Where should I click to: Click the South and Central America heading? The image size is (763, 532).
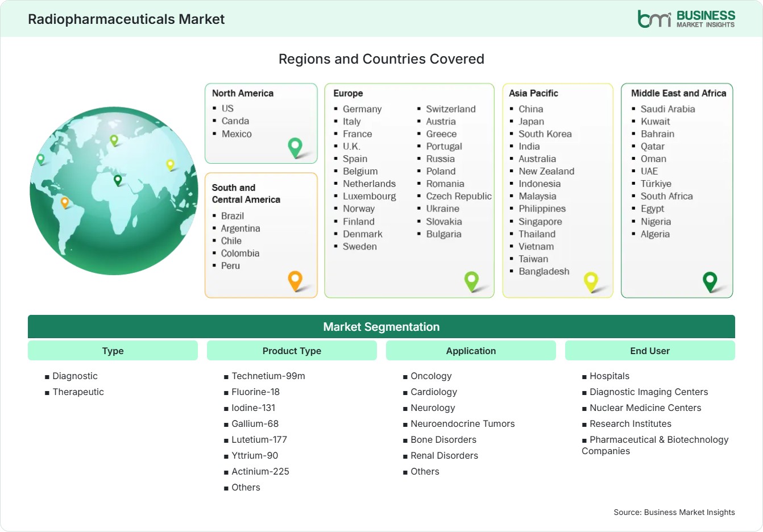(x=246, y=193)
